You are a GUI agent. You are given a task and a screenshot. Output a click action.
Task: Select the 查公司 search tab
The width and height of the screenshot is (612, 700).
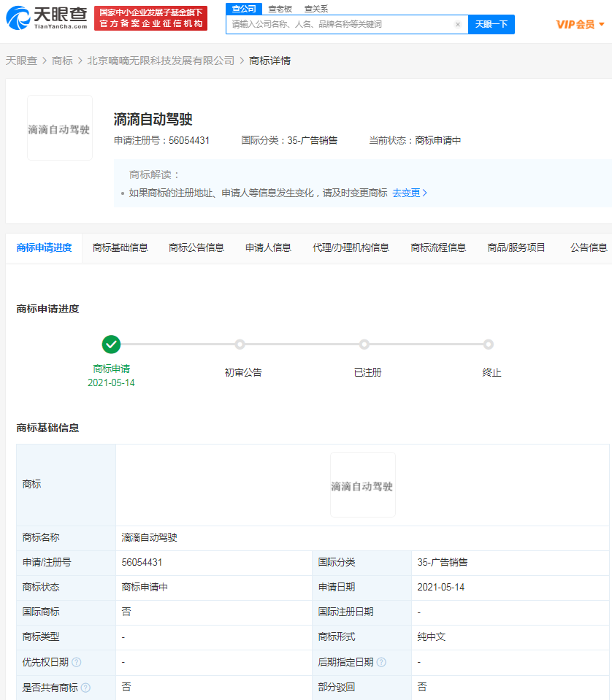[243, 9]
